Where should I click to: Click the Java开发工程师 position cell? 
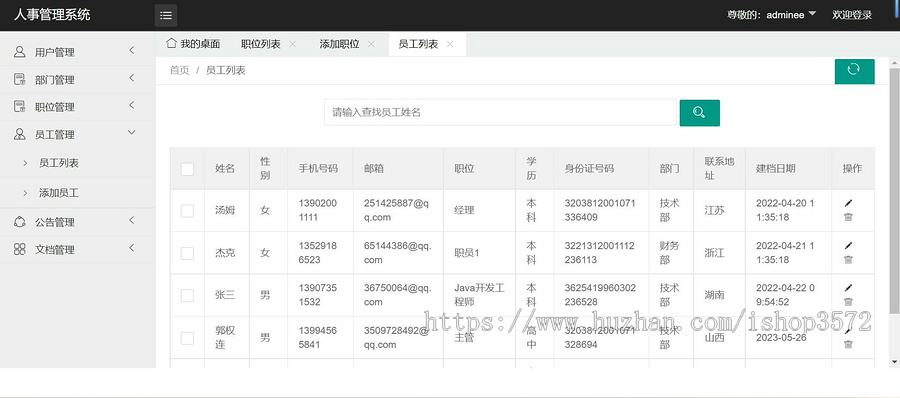479,295
